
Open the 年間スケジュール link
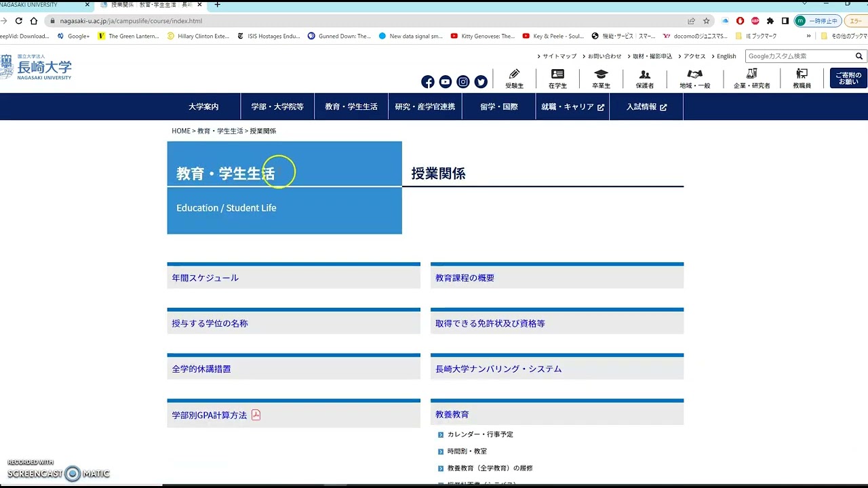click(205, 278)
